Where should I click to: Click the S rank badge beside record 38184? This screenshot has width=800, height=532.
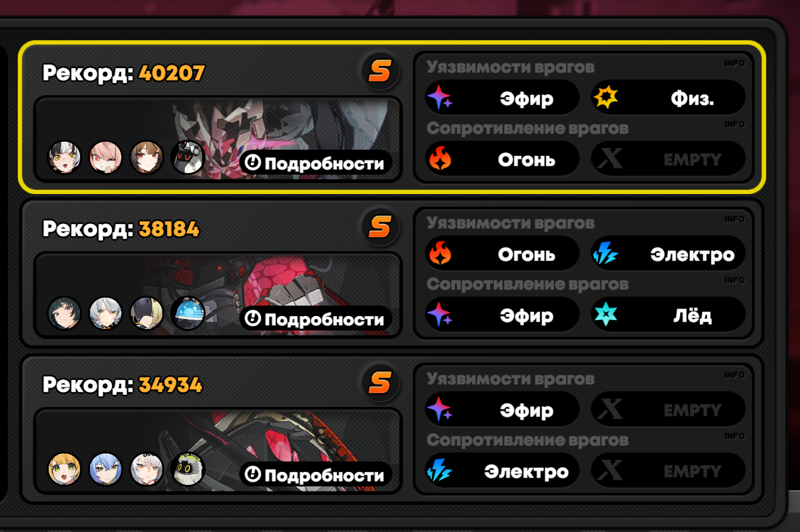point(380,227)
